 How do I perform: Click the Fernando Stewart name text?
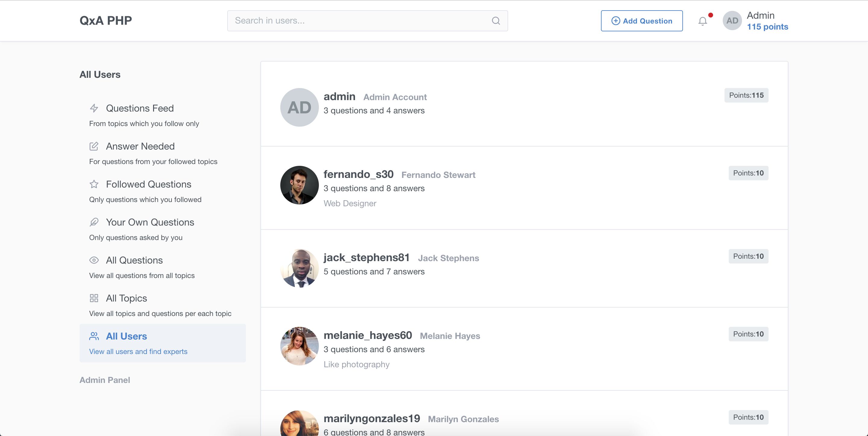pyautogui.click(x=438, y=175)
